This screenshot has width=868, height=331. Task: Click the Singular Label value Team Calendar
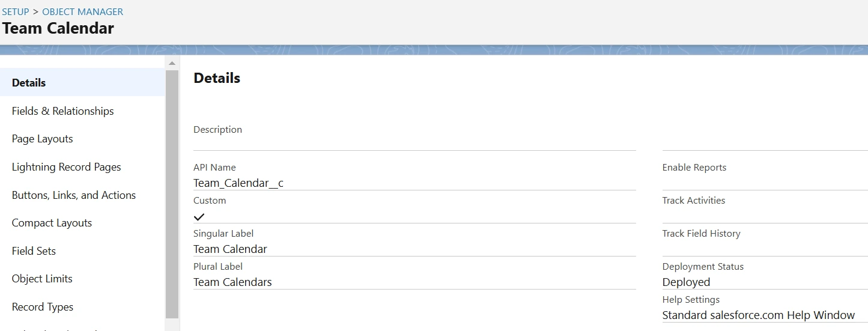tap(230, 249)
